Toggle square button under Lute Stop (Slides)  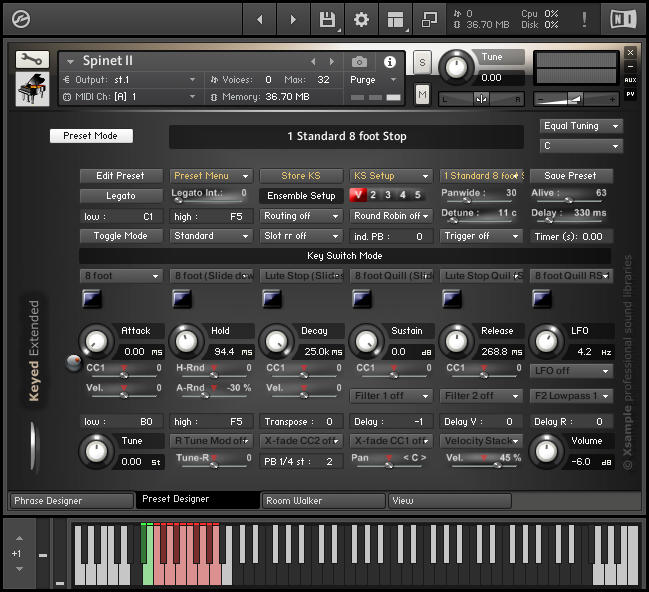pos(272,298)
